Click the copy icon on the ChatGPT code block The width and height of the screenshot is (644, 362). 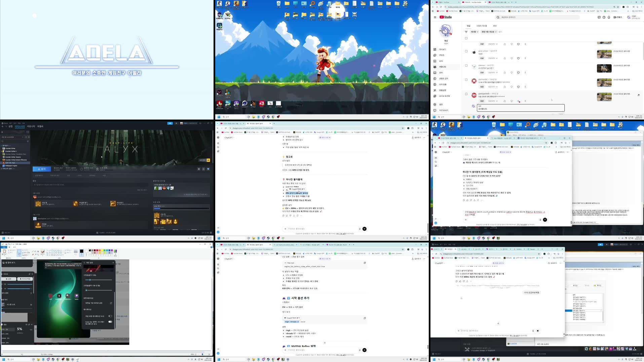(x=365, y=263)
